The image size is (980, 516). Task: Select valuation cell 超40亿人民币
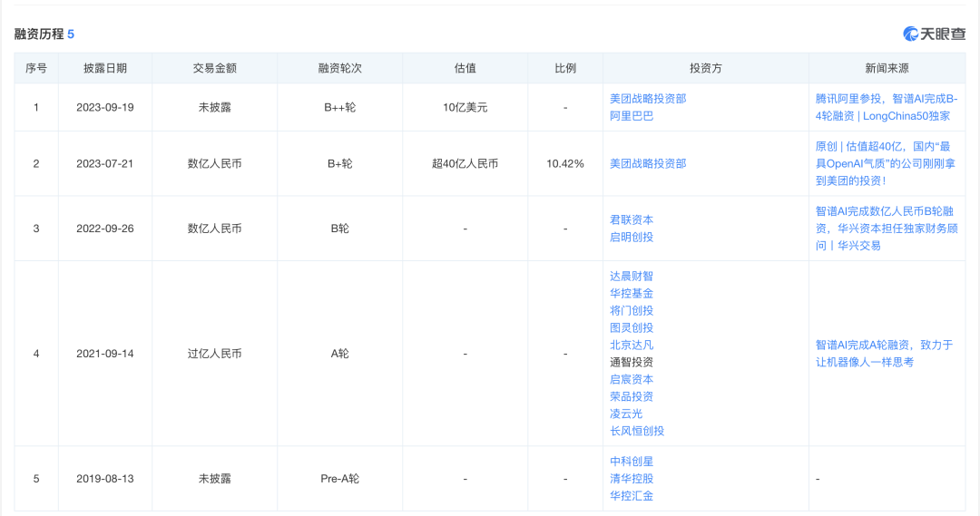tap(465, 163)
